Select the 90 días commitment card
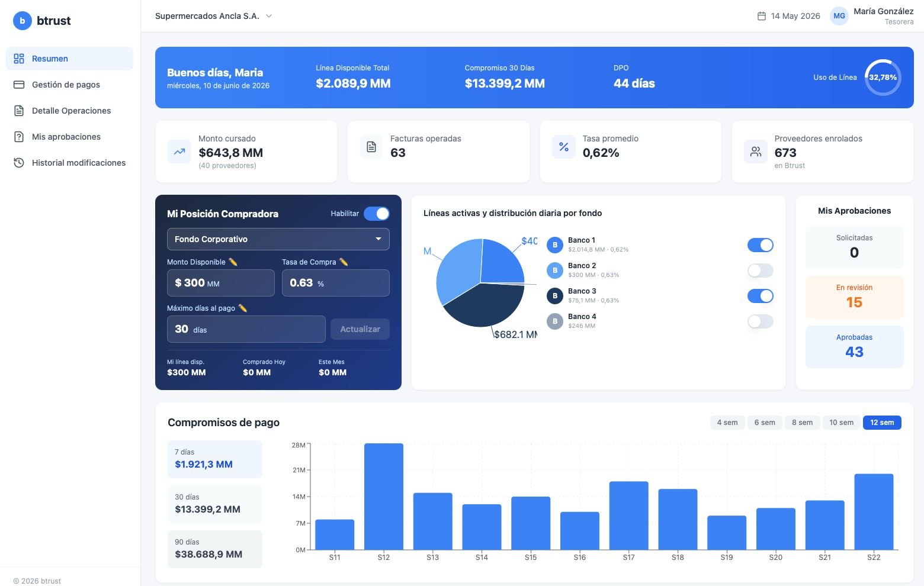924x586 pixels. tap(215, 549)
